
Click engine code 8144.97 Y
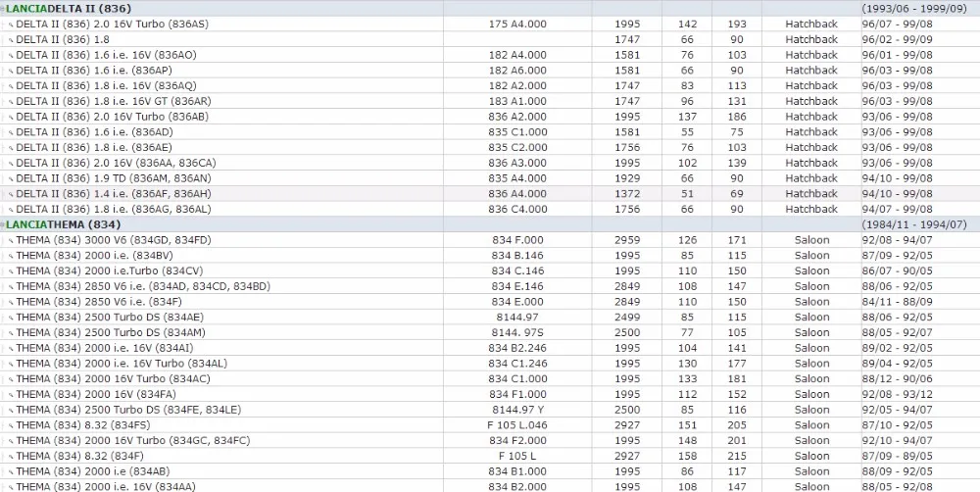517,410
